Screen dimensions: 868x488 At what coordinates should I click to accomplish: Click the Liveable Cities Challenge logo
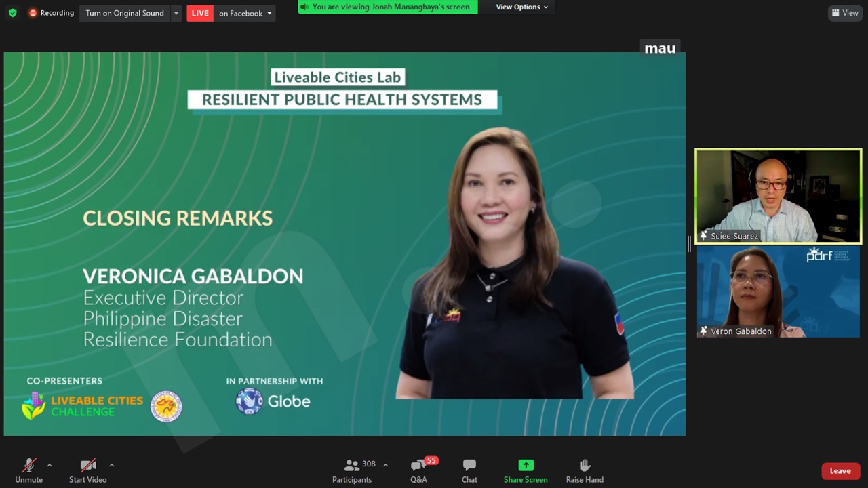tap(83, 405)
